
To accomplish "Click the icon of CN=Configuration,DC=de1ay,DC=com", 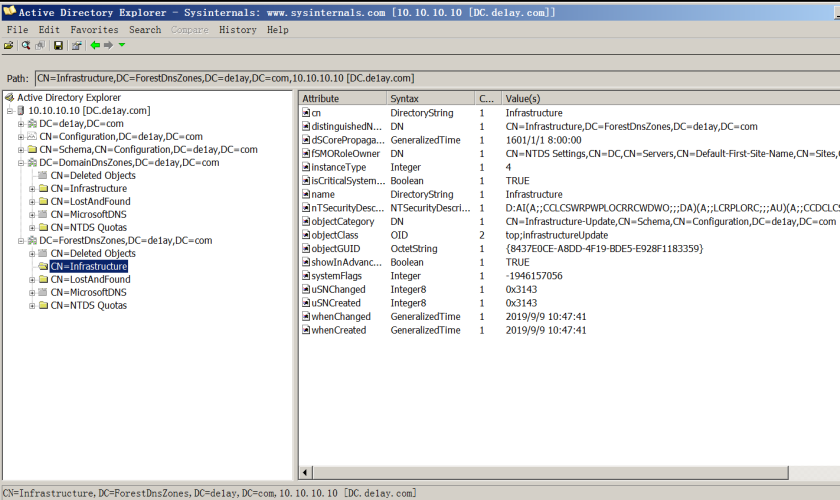I will coord(32,137).
